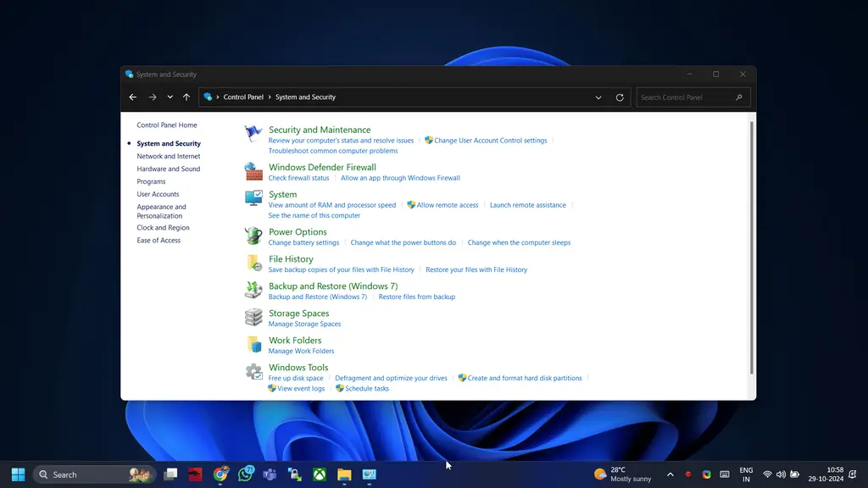Click View event logs link
Screen dimensions: 868x488
[x=301, y=388]
